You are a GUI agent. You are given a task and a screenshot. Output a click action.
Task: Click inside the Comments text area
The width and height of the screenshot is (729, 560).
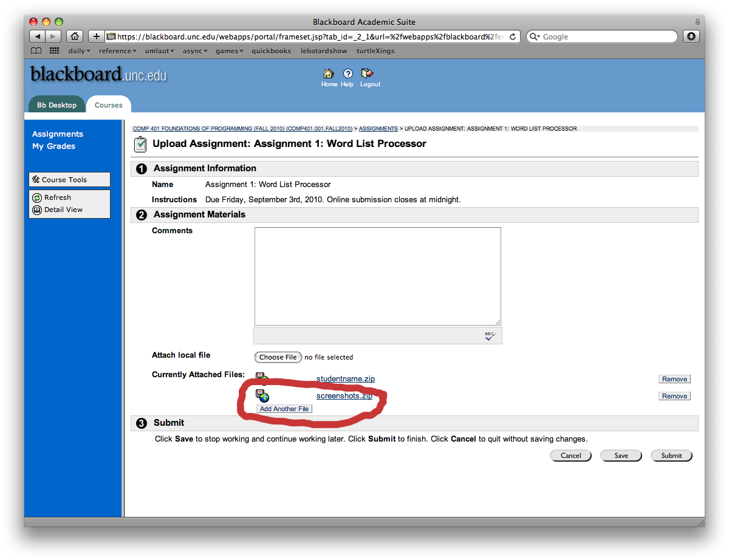377,276
